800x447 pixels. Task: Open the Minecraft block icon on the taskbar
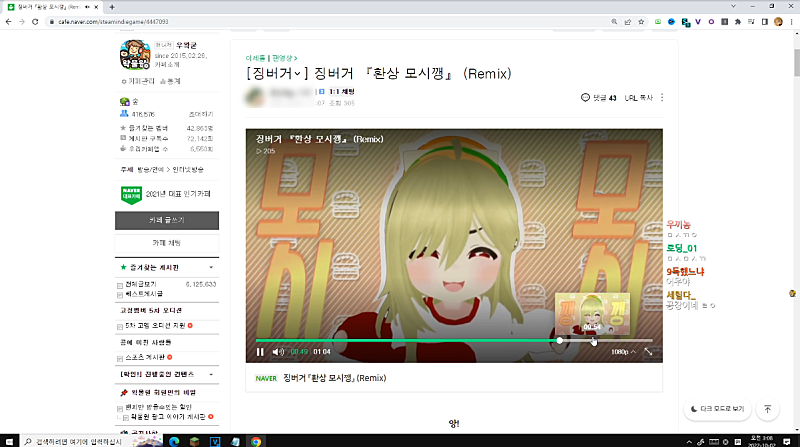(194, 441)
